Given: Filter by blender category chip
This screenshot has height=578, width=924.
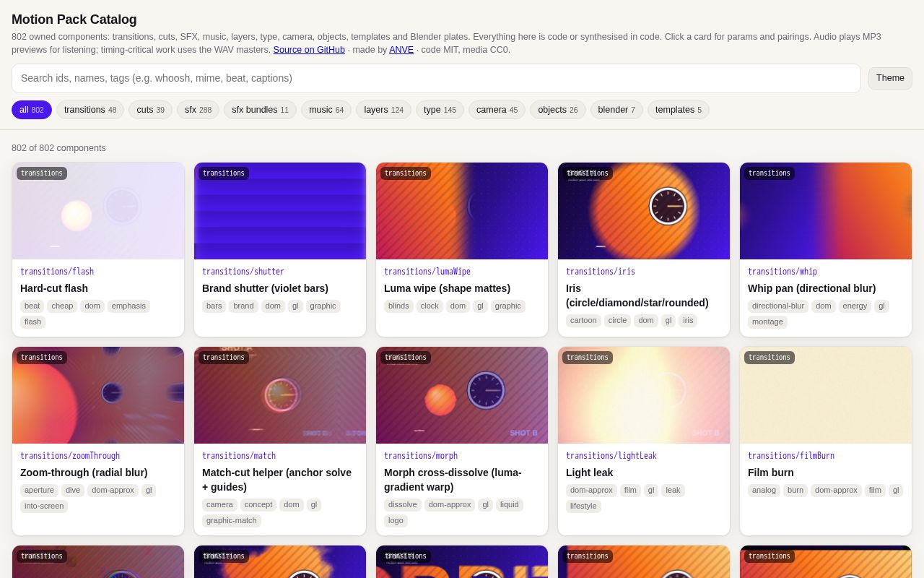Looking at the screenshot, I should click(616, 110).
